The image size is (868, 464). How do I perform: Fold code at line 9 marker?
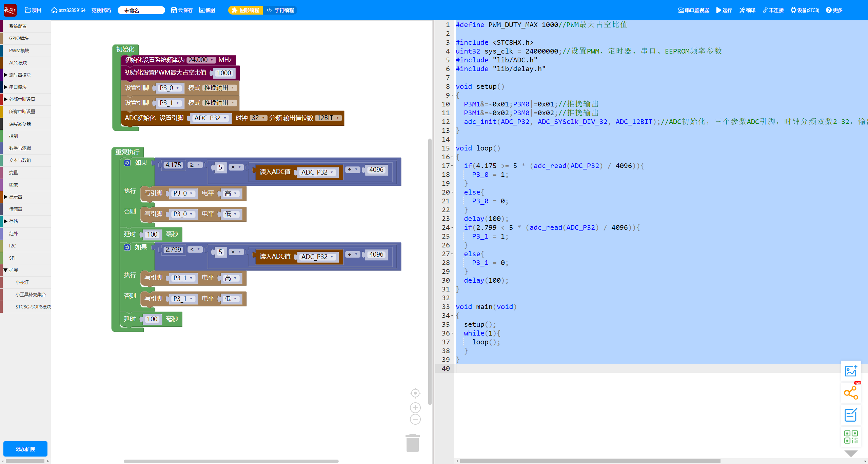(452, 96)
